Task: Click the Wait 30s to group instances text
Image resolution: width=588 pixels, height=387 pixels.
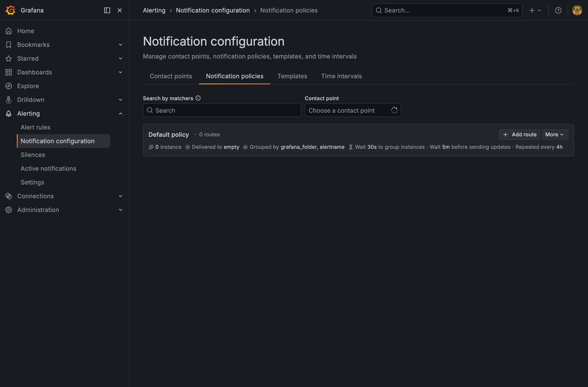Action: click(x=390, y=147)
